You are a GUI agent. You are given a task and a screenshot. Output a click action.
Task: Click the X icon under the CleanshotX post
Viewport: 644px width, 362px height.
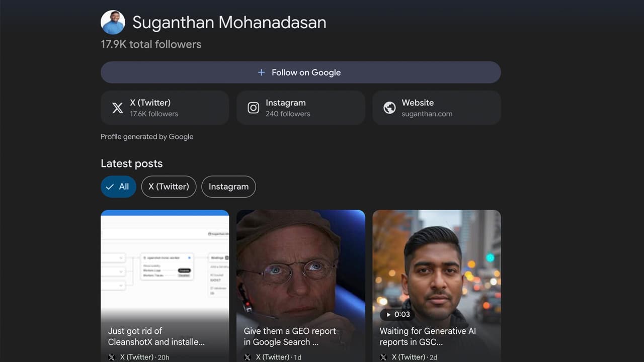pos(112,357)
